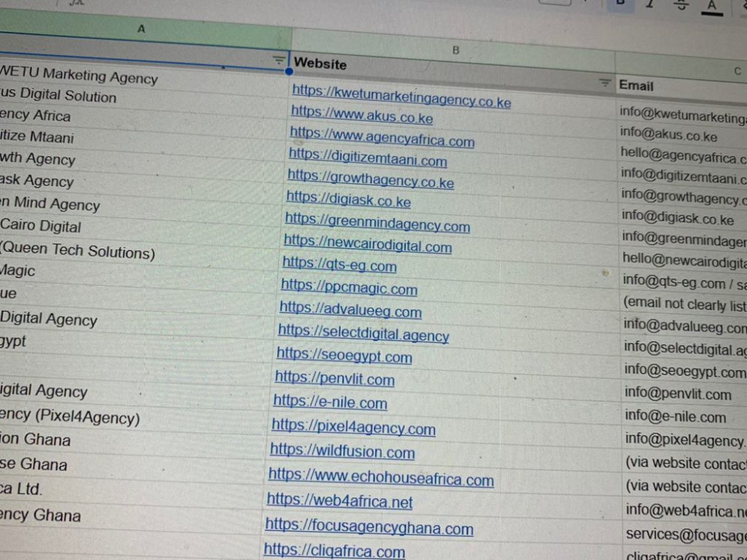
Task: Open the digiask.co.ke link
Action: [348, 199]
